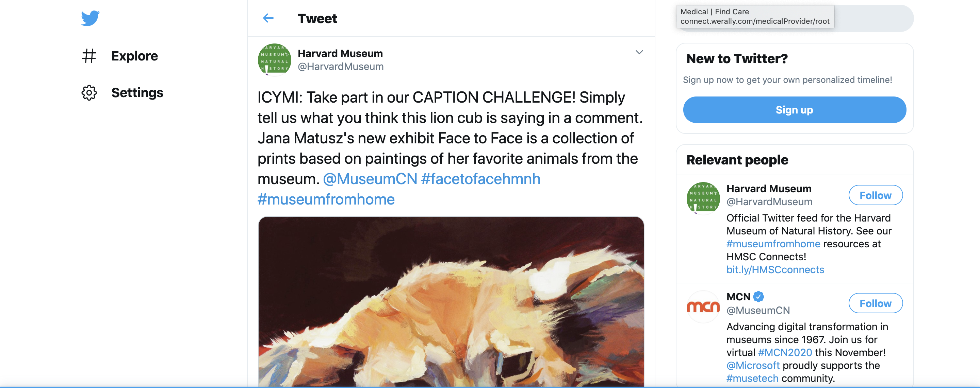Open the bit.ly/HMSCconnects link

775,270
